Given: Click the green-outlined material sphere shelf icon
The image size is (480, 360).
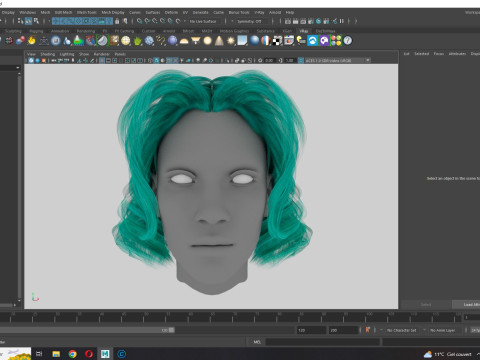Looking at the screenshot, I should pyautogui.click(x=102, y=41).
